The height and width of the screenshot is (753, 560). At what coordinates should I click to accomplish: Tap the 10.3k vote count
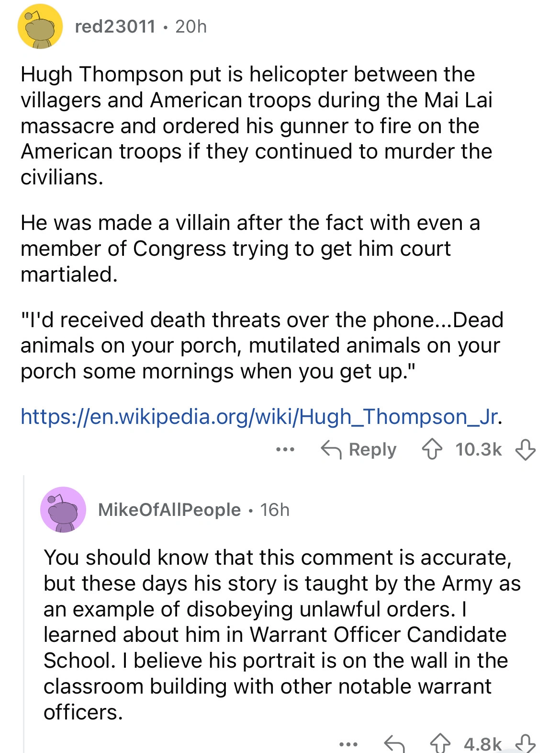click(x=478, y=450)
